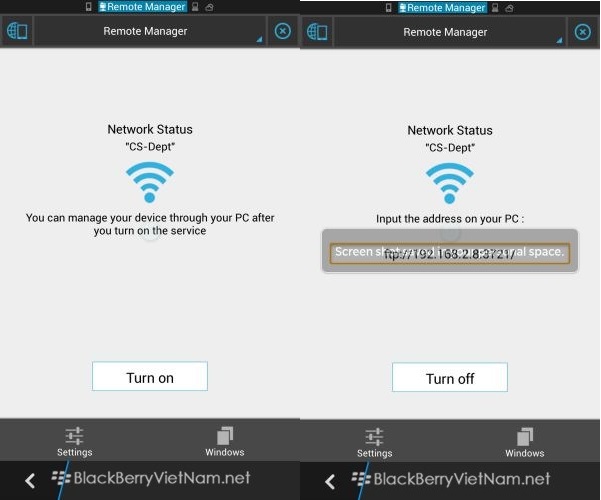Tap the Wi-Fi signal icon, left screen
The image size is (601, 500).
[150, 182]
